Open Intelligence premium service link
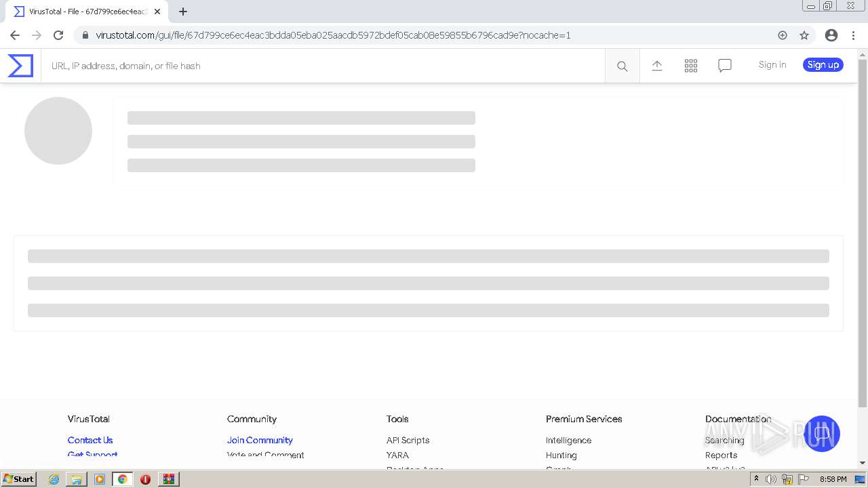This screenshot has height=488, width=868. [x=568, y=440]
